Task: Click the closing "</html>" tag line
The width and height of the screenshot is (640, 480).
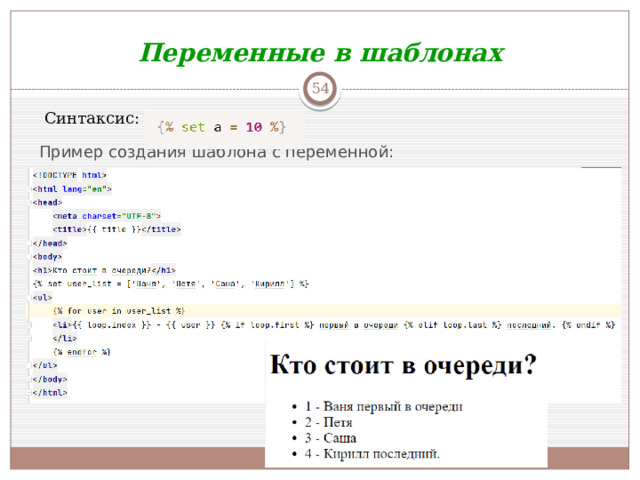Action: tap(50, 393)
